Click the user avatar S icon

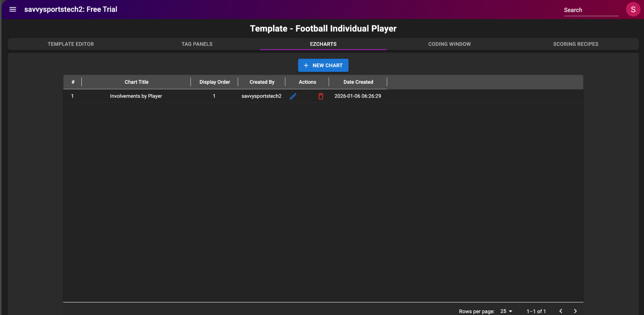click(633, 9)
